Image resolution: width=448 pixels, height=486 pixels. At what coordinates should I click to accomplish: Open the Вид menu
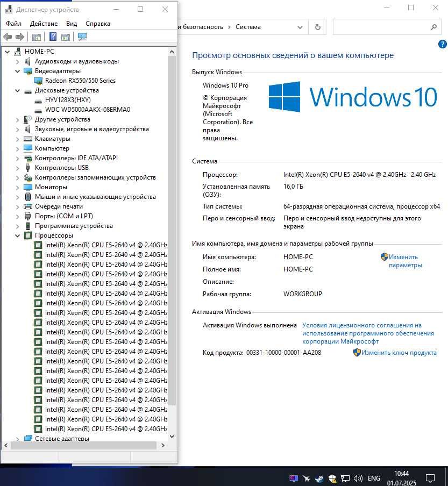[72, 24]
